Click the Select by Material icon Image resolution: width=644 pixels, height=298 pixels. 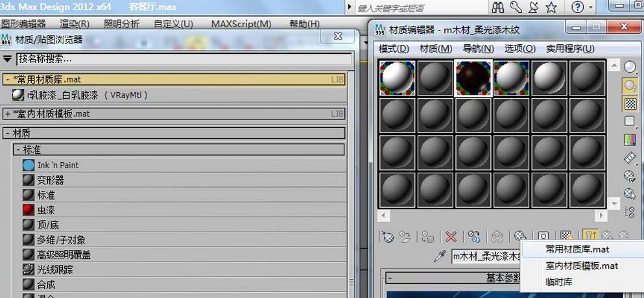pos(630,193)
